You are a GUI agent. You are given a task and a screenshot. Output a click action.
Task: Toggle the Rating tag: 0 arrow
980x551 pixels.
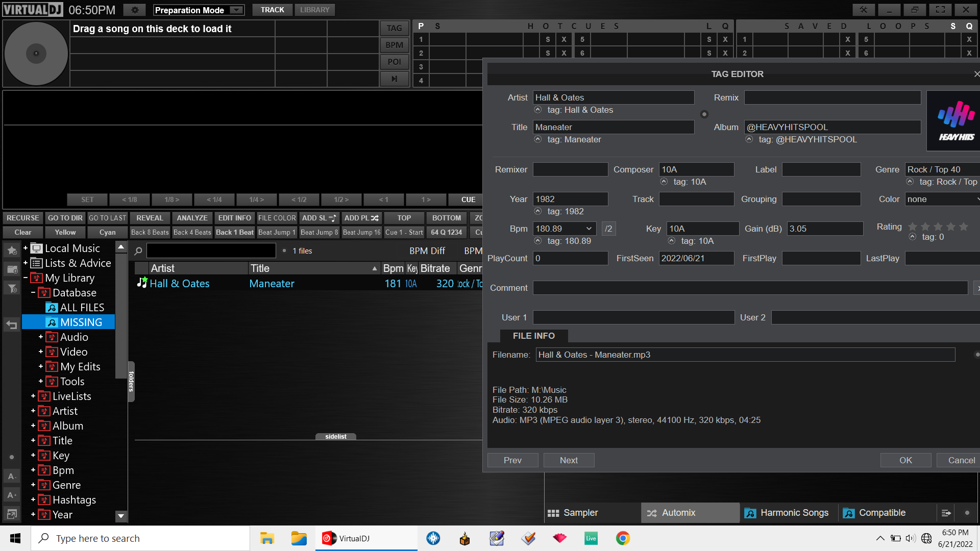point(912,237)
